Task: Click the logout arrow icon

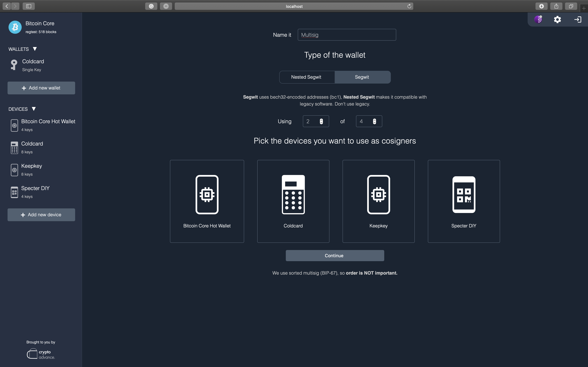Action: pos(577,19)
